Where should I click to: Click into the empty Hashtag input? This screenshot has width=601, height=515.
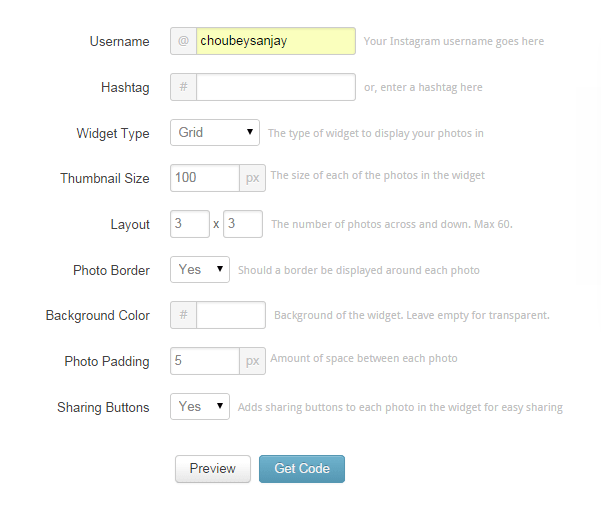pyautogui.click(x=275, y=87)
